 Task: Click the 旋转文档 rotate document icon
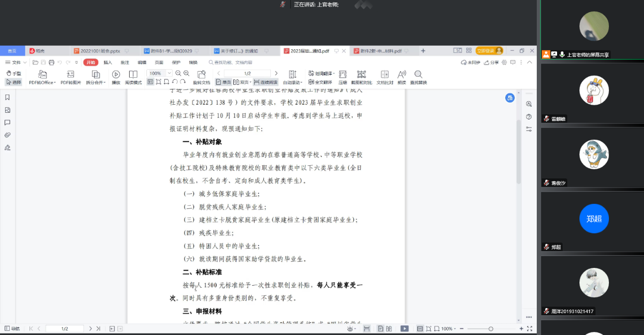click(x=201, y=75)
